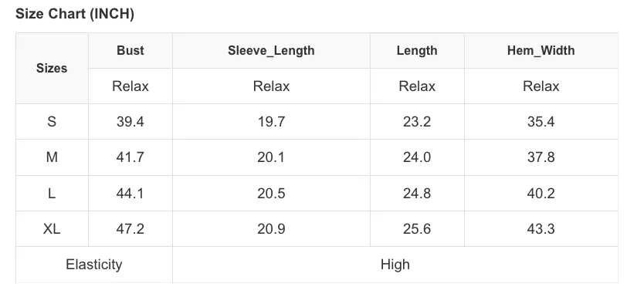Screen dimensions: 644x307
Task: Select the M size row label
Action: point(52,157)
